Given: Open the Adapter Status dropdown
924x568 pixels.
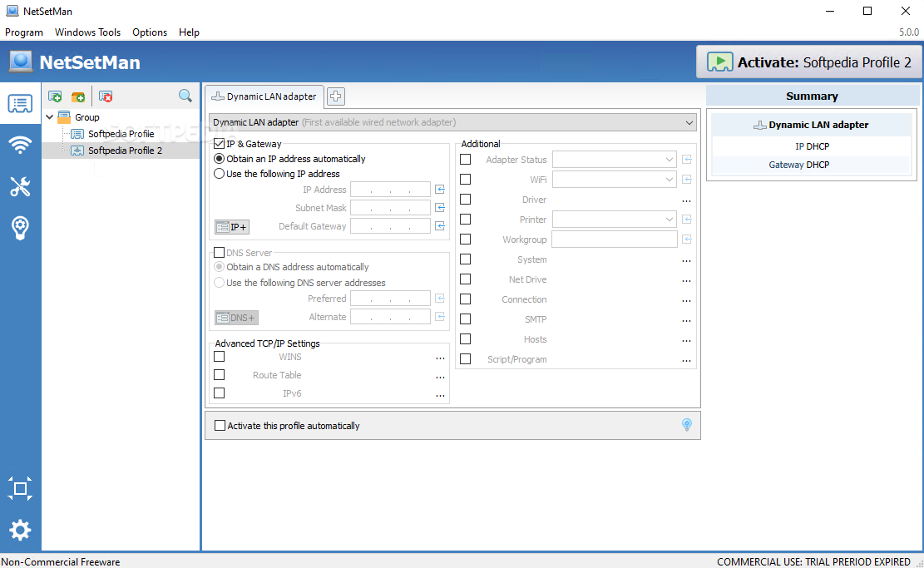Looking at the screenshot, I should [614, 159].
